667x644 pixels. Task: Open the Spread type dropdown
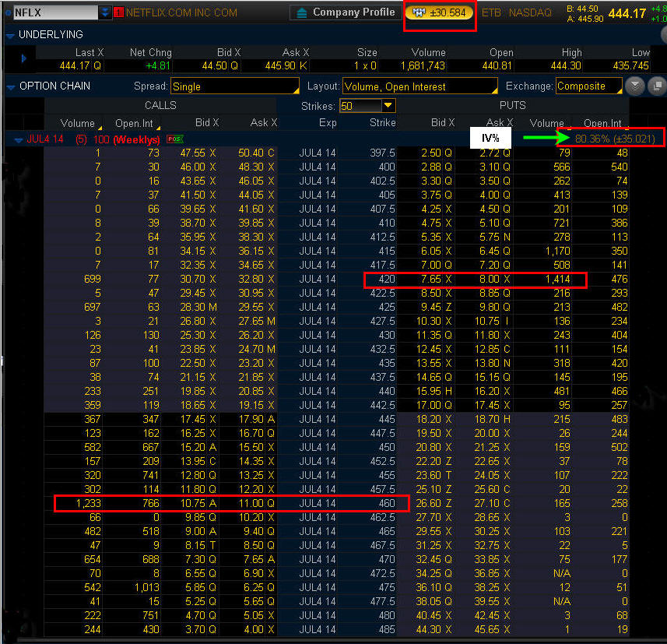pyautogui.click(x=234, y=86)
